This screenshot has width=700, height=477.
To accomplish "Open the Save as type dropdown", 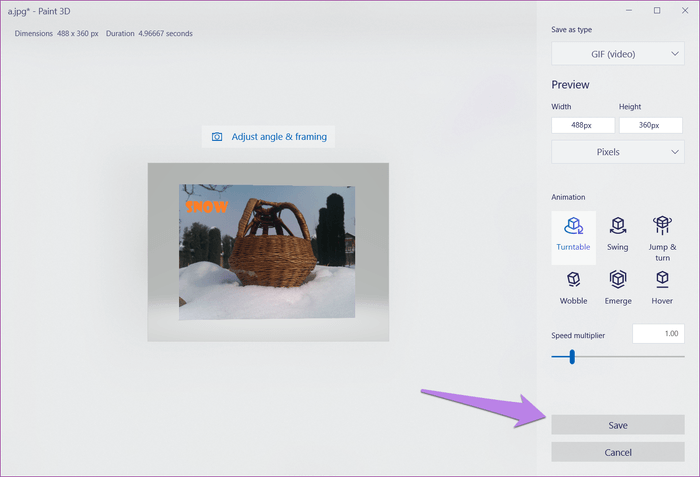I will [617, 54].
